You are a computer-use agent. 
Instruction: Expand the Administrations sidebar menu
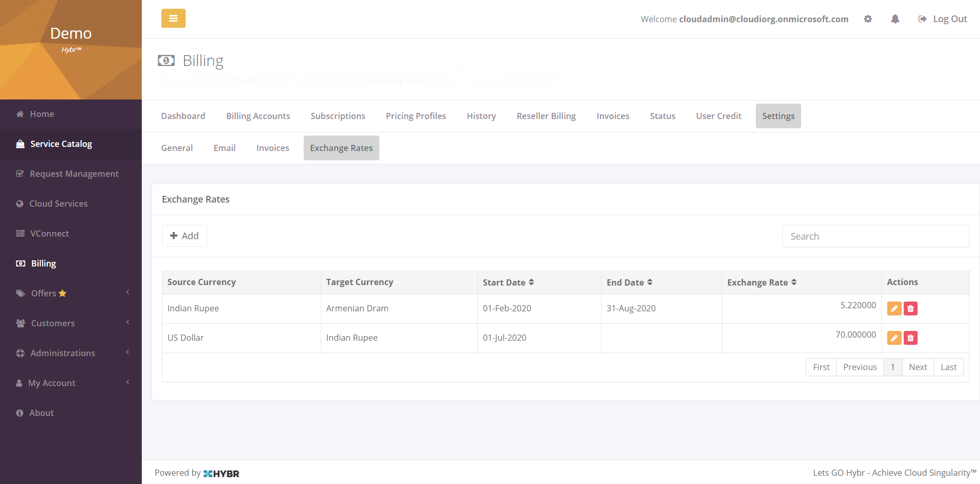(x=71, y=353)
